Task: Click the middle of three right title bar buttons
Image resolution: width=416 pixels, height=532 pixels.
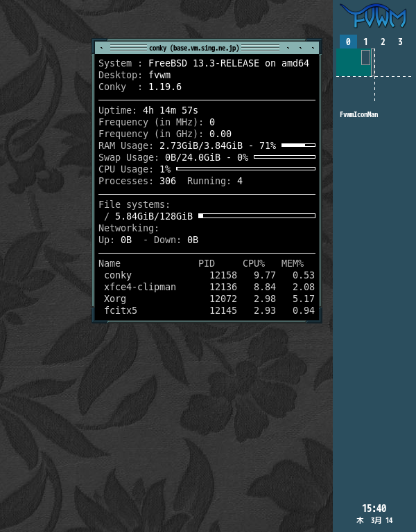Action: (x=300, y=48)
